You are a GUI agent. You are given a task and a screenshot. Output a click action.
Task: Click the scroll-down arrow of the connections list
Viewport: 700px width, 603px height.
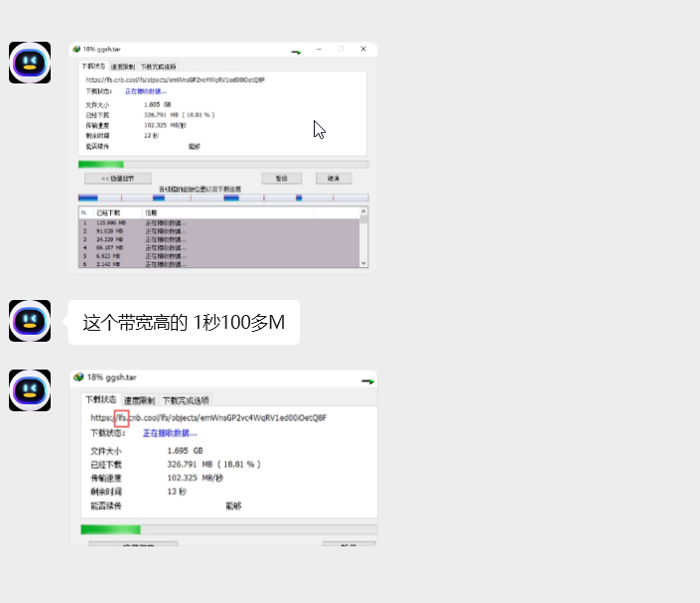[362, 263]
